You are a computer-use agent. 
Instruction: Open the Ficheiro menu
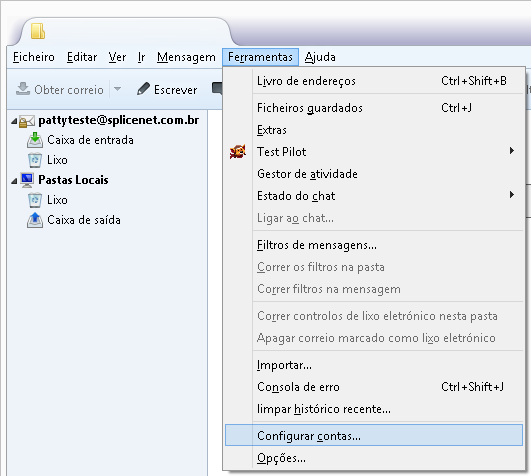point(34,57)
